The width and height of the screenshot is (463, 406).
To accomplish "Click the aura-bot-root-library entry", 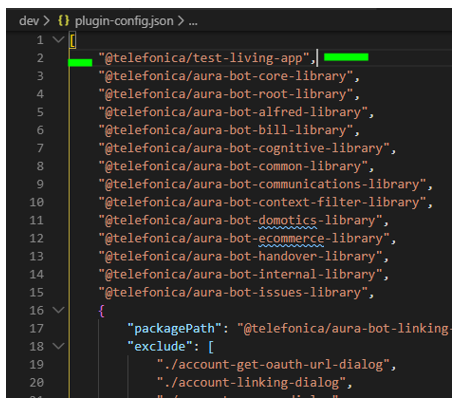I will tap(226, 94).
